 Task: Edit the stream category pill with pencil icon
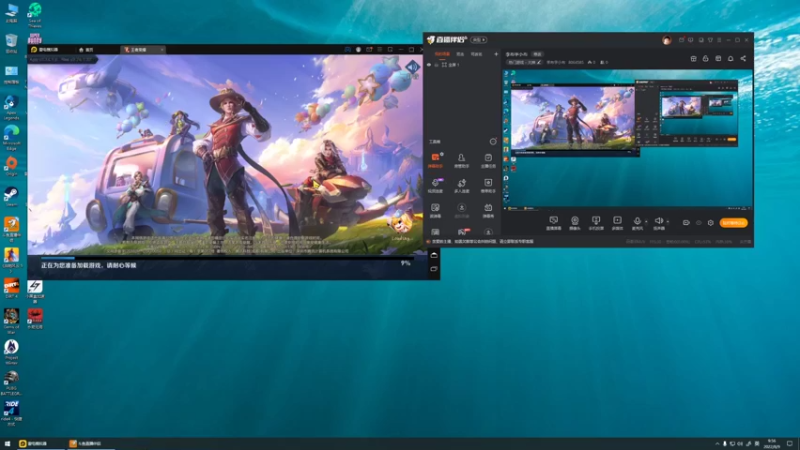523,62
